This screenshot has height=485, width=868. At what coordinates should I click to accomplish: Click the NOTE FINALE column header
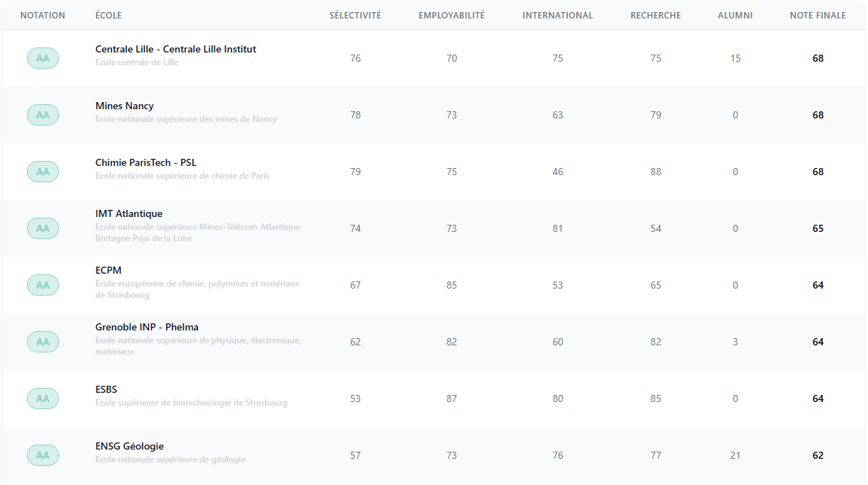[x=818, y=16]
